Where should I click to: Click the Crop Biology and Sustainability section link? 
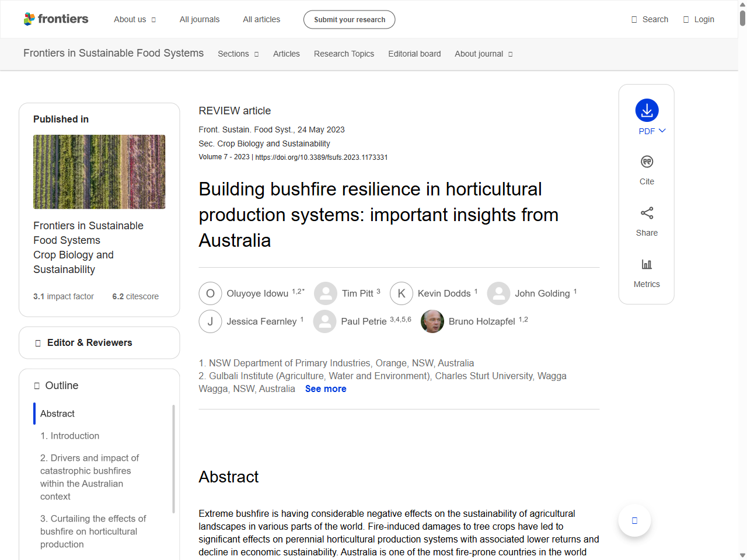[74, 262]
